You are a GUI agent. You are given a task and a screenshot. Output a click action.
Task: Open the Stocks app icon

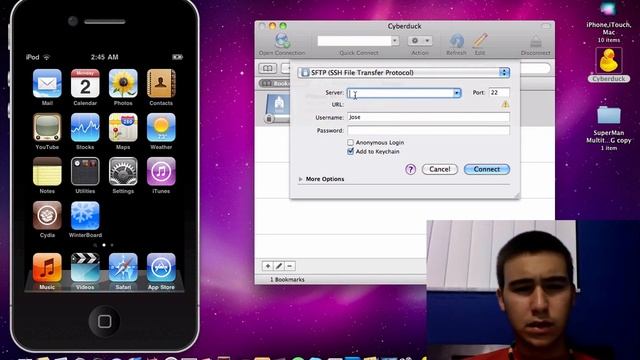85,127
